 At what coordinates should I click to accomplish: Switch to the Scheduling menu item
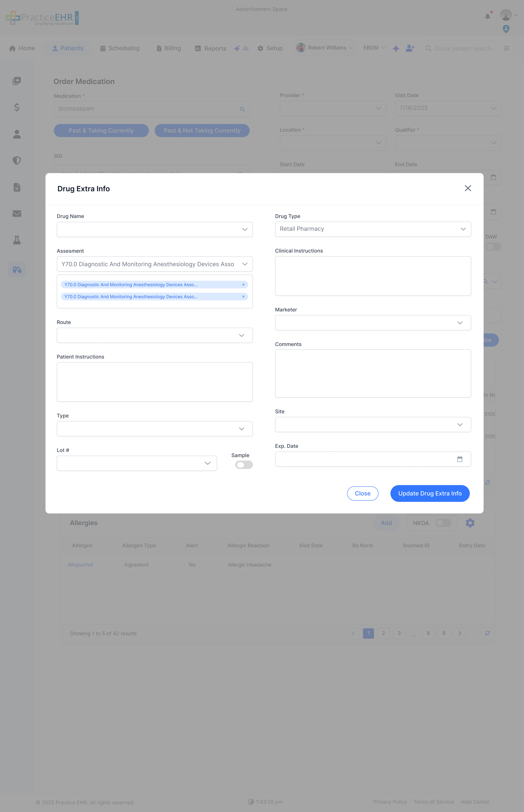(120, 48)
